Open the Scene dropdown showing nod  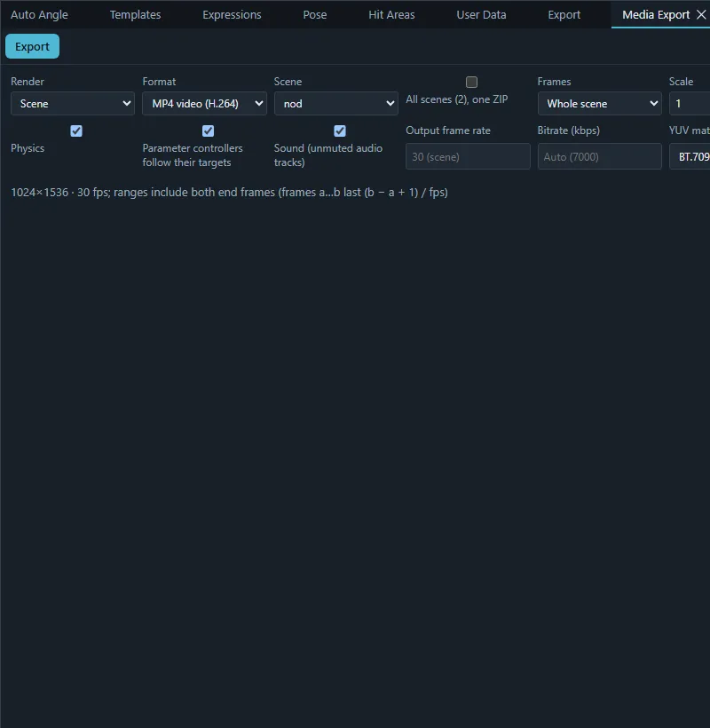(x=336, y=104)
